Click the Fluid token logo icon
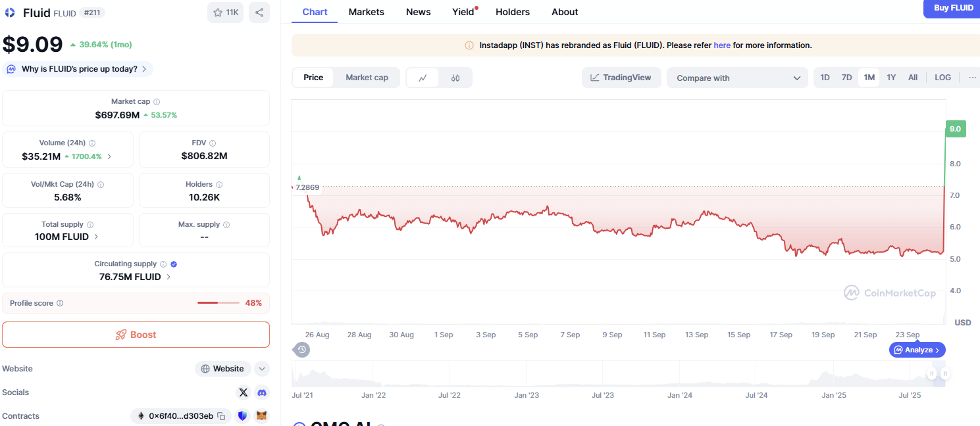 (10, 12)
